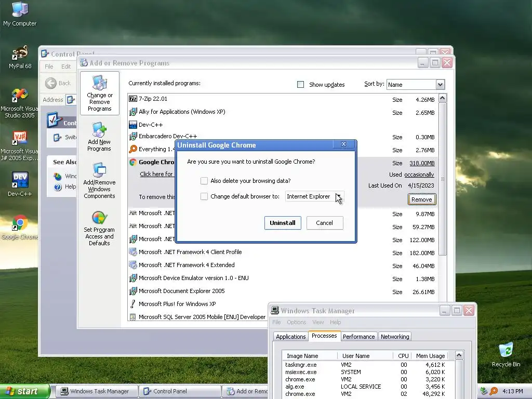Open Microsoft Visual J# 2005 Express shortcut
The height and width of the screenshot is (399, 532).
tap(20, 146)
